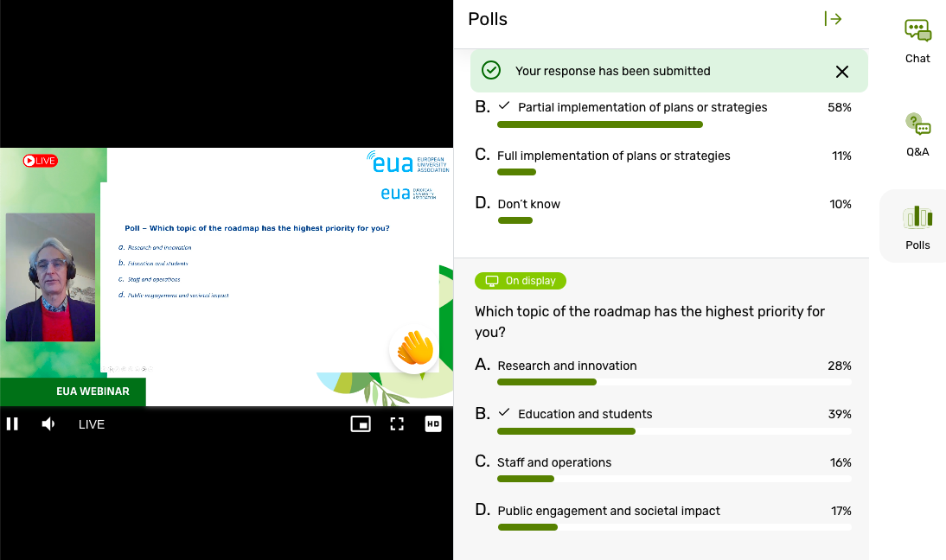The height and width of the screenshot is (560, 946).
Task: Choose Public engagement and societal impact
Action: (x=663, y=517)
